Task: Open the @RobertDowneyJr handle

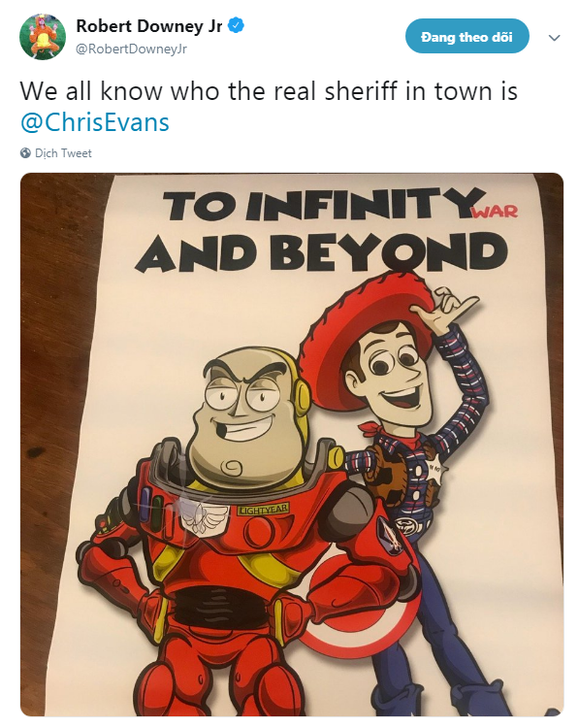Action: tap(131, 50)
